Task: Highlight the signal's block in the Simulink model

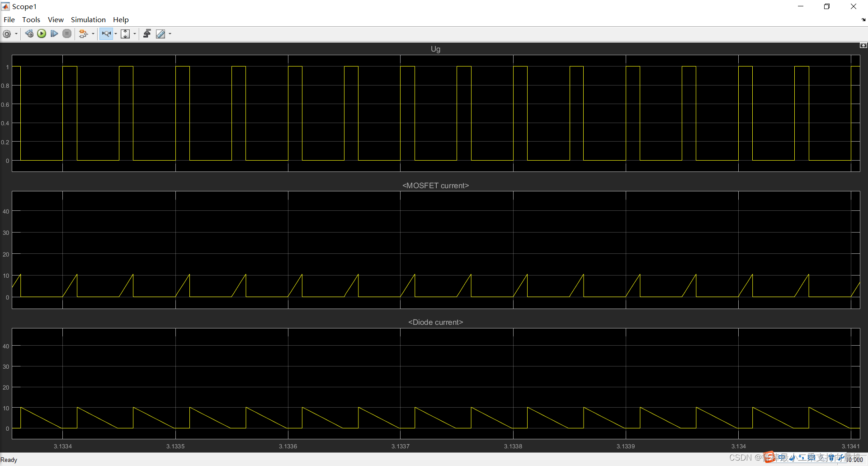Action: (83, 34)
